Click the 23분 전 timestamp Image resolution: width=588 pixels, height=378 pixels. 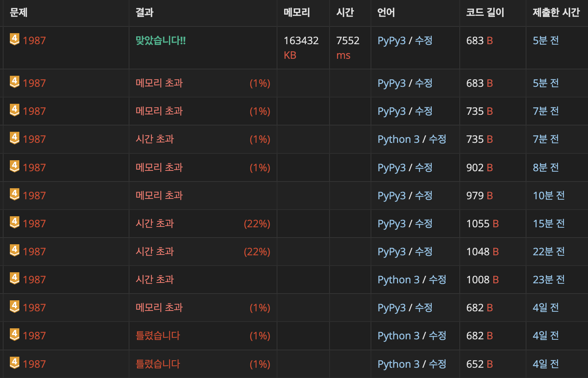549,280
